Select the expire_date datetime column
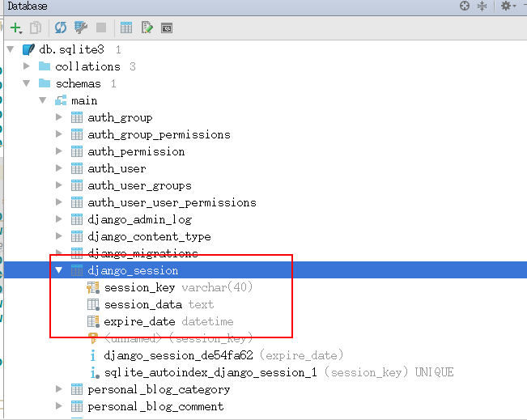This screenshot has height=420, width=527. 140,321
